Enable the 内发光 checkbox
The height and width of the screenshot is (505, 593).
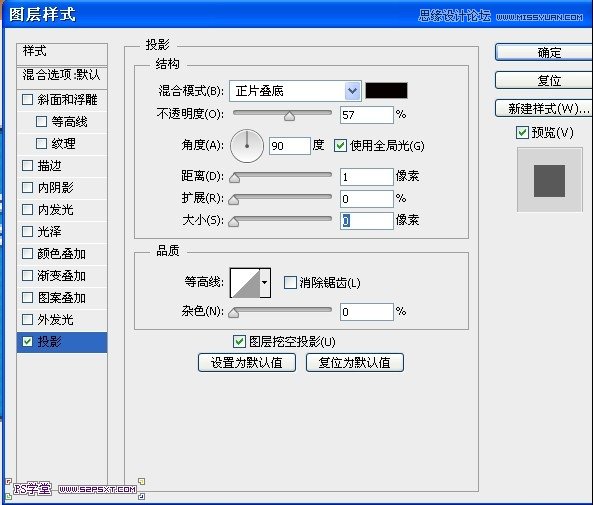pyautogui.click(x=27, y=209)
